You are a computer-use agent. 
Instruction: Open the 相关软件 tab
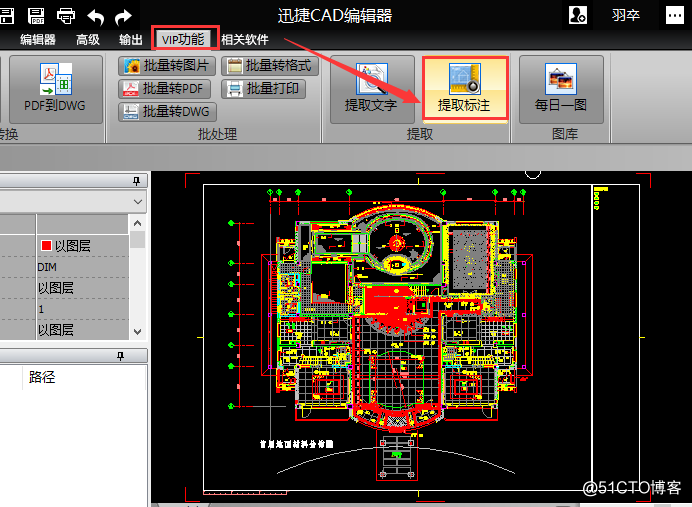pos(244,40)
